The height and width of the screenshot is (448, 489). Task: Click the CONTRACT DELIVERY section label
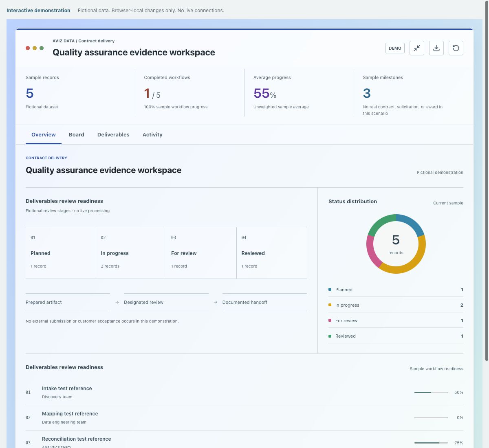(46, 158)
